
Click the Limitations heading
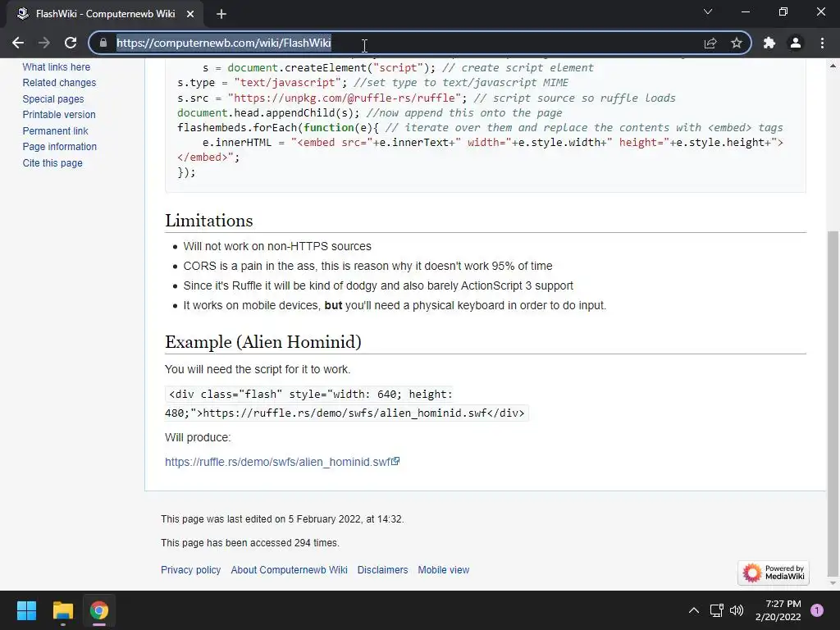point(209,221)
